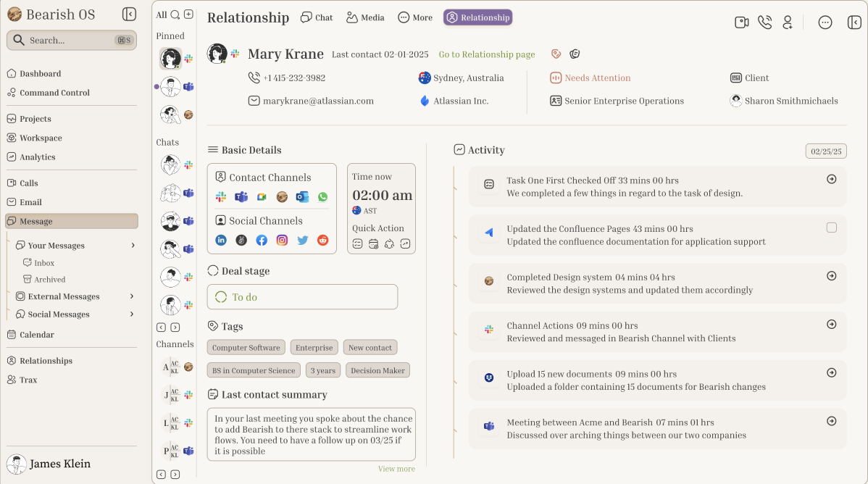Collapse the right panel using the top-right toggle

click(854, 22)
